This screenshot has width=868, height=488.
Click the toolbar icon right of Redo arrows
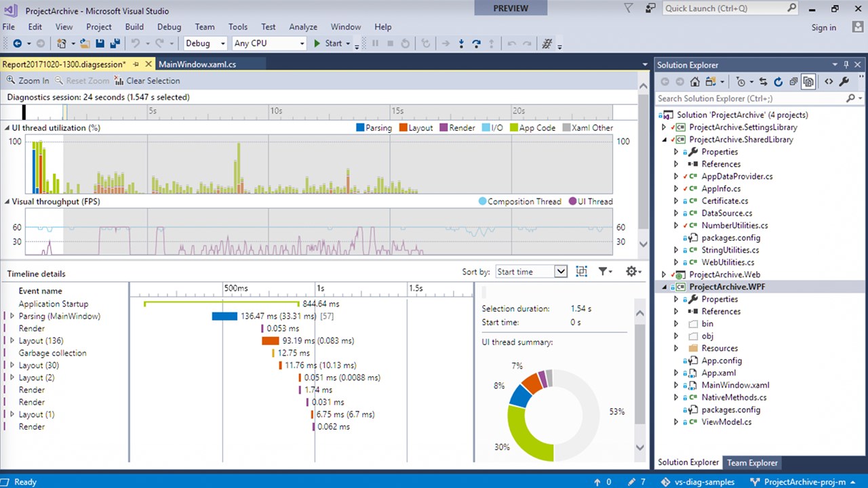click(547, 43)
